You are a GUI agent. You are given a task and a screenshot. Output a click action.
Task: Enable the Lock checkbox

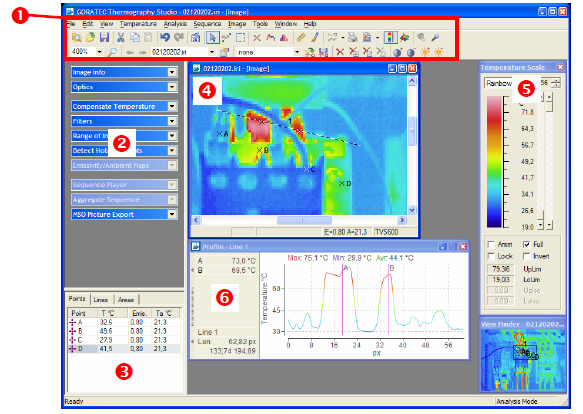click(491, 256)
